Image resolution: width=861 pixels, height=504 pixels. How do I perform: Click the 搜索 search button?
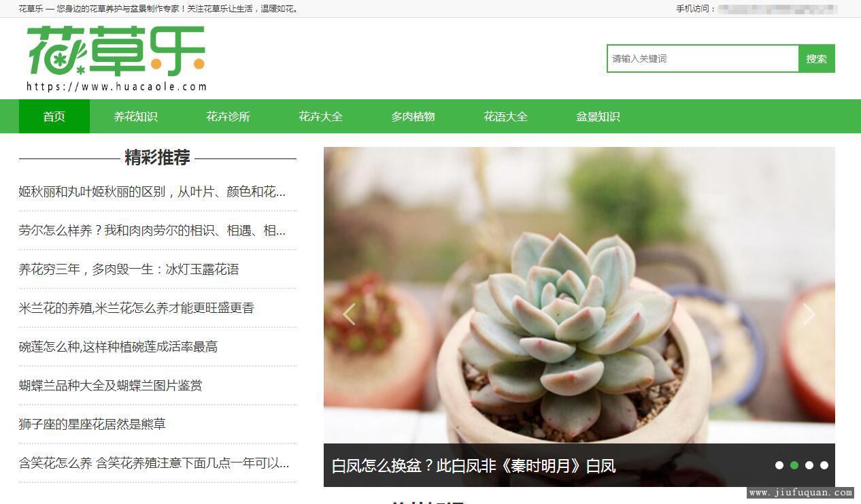click(817, 58)
